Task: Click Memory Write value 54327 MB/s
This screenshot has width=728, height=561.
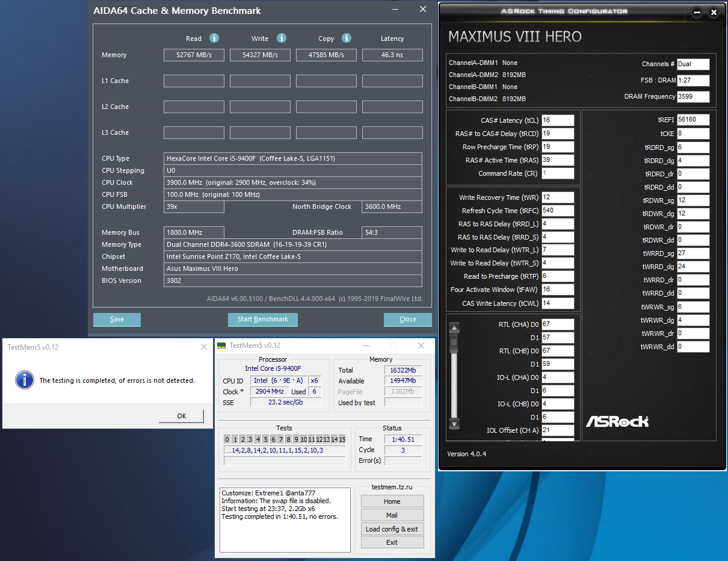Action: 260,55
